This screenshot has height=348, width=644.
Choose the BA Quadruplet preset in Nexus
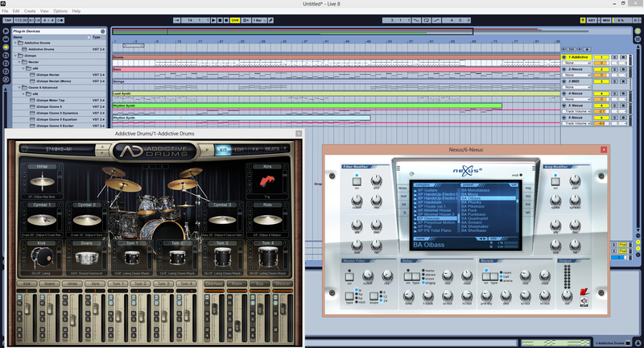pos(475,217)
